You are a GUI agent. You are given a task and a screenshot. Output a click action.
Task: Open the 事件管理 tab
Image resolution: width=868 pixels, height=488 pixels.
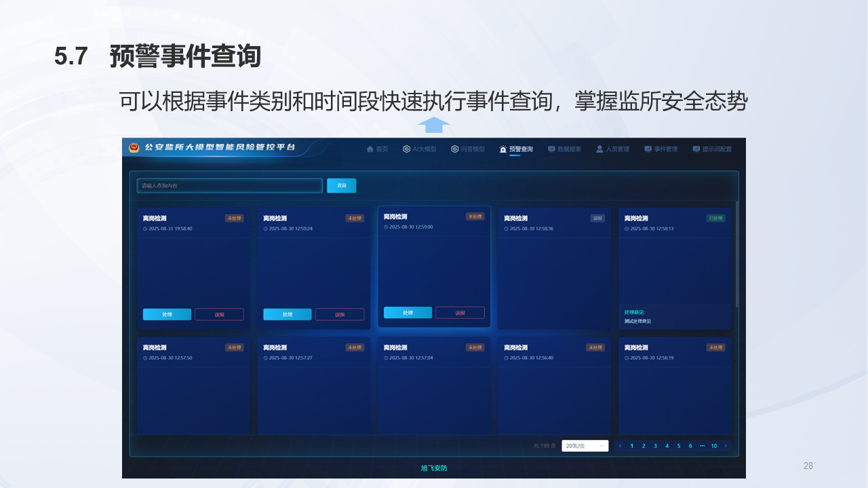tap(661, 149)
